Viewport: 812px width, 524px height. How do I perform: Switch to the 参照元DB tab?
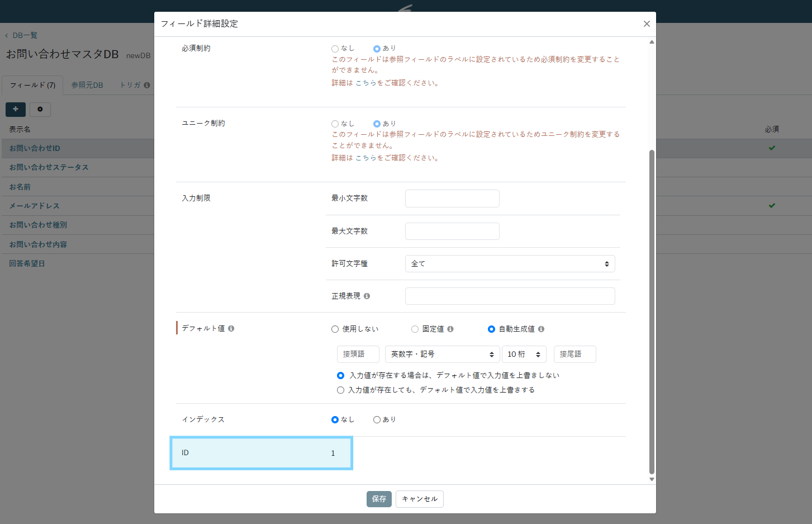(87, 86)
